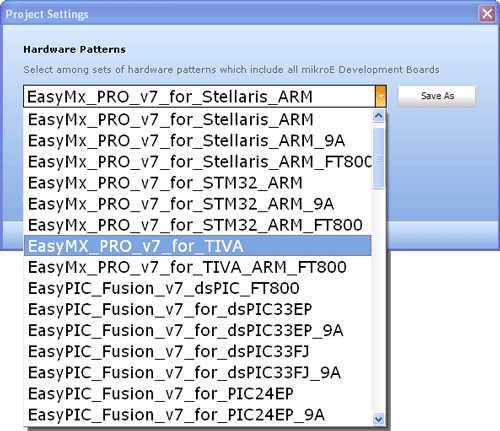Choose EasyMx_PRO_v7_for_Stellaris_ARM_9A

coord(198,141)
